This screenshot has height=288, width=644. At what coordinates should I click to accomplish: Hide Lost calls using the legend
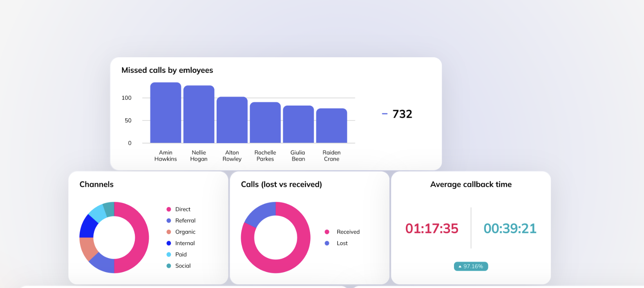point(342,243)
